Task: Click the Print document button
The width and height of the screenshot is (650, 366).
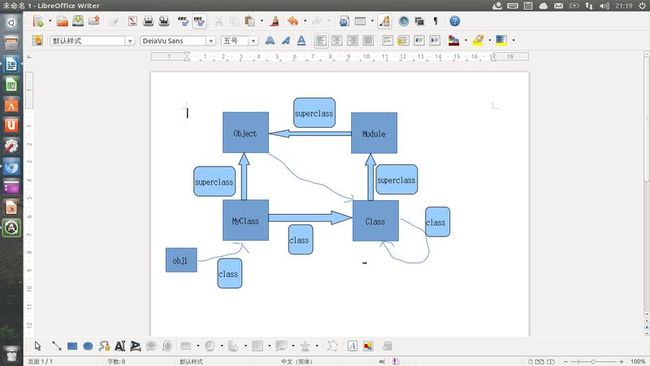Action: (148, 21)
